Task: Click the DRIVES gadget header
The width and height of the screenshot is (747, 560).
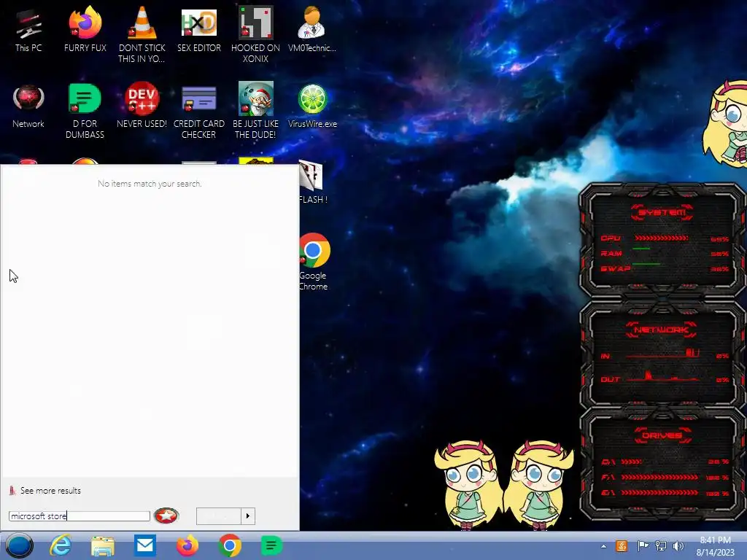Action: [x=662, y=435]
